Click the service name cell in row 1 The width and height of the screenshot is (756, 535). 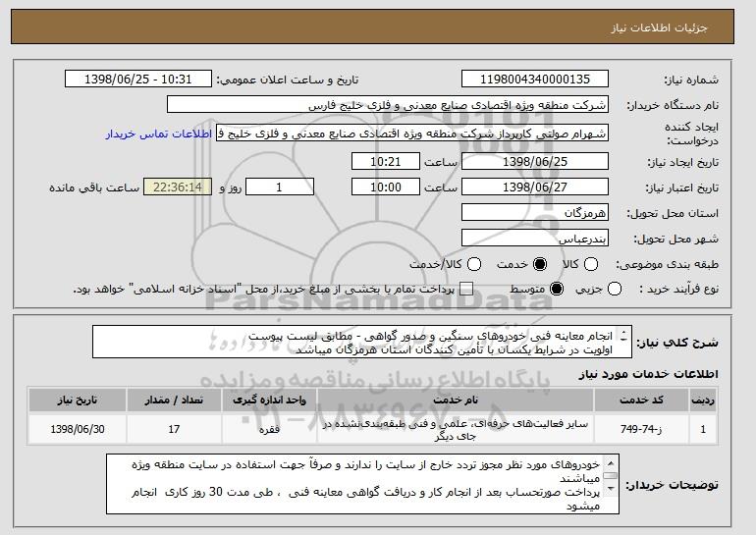tap(456, 429)
